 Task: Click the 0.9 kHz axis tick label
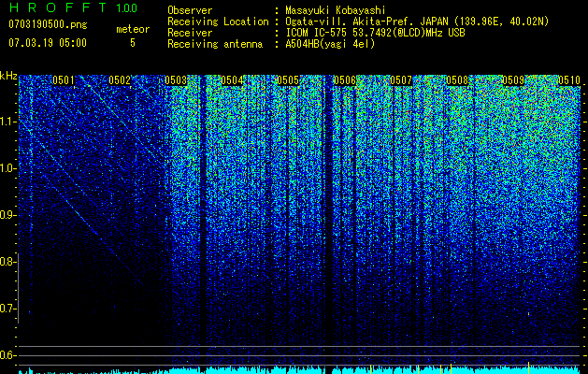coord(7,215)
